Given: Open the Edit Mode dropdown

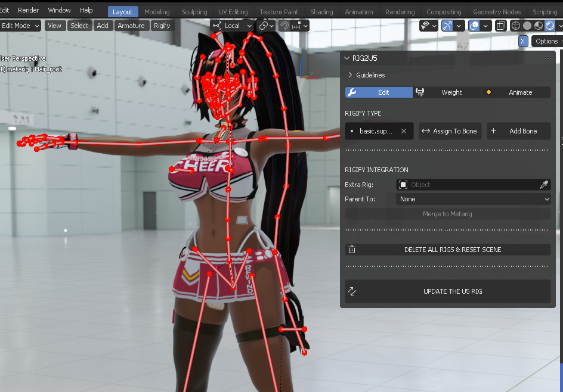Looking at the screenshot, I should [x=20, y=26].
